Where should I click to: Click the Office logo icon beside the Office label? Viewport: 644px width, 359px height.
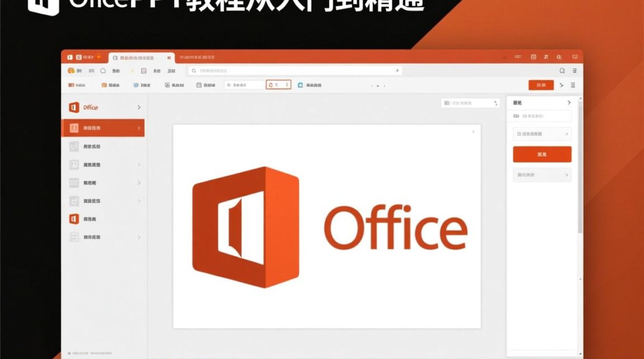pos(73,108)
